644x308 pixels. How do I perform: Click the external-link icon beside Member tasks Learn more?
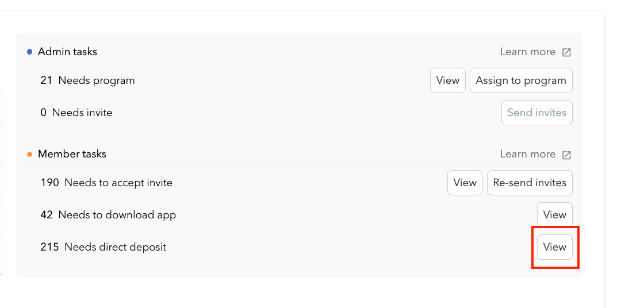[x=566, y=155]
